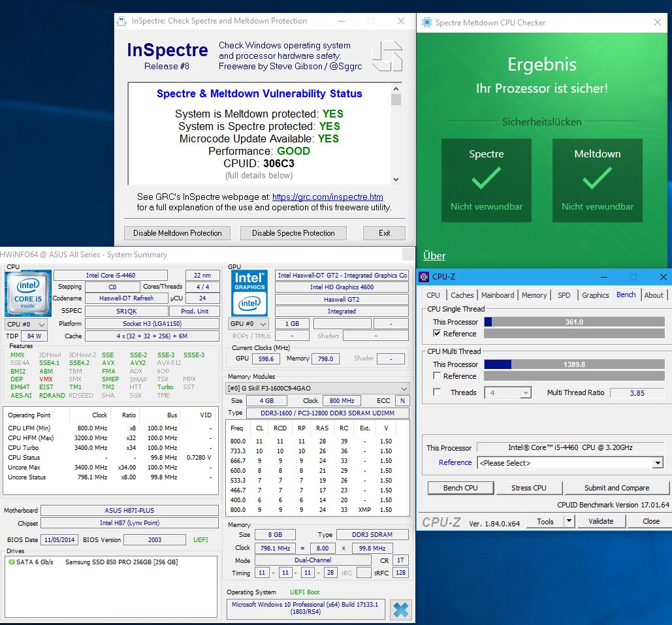This screenshot has width=672, height=625.
Task: Open the About tab in CPU-Z
Action: (654, 295)
